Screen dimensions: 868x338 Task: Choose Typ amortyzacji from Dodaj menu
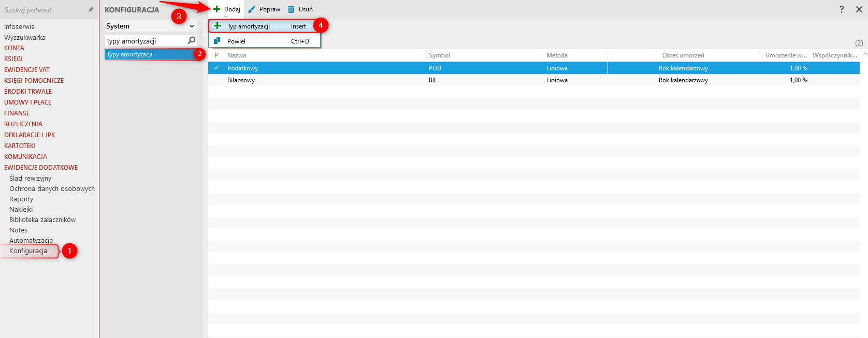pos(264,26)
